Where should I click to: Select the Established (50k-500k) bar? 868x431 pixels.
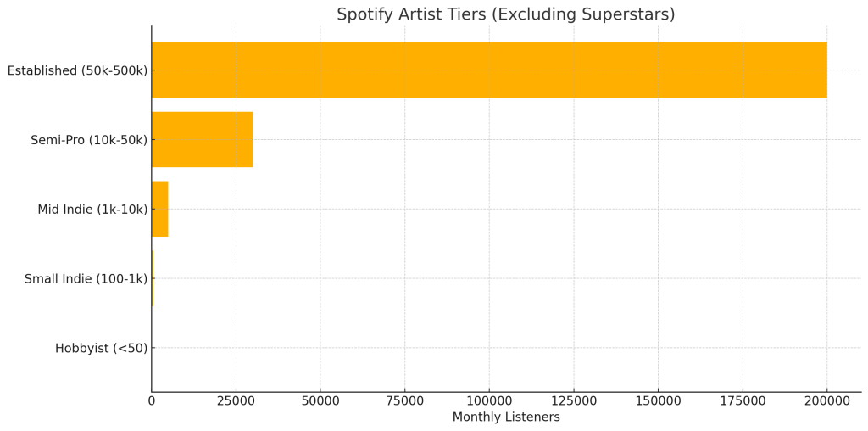click(489, 70)
